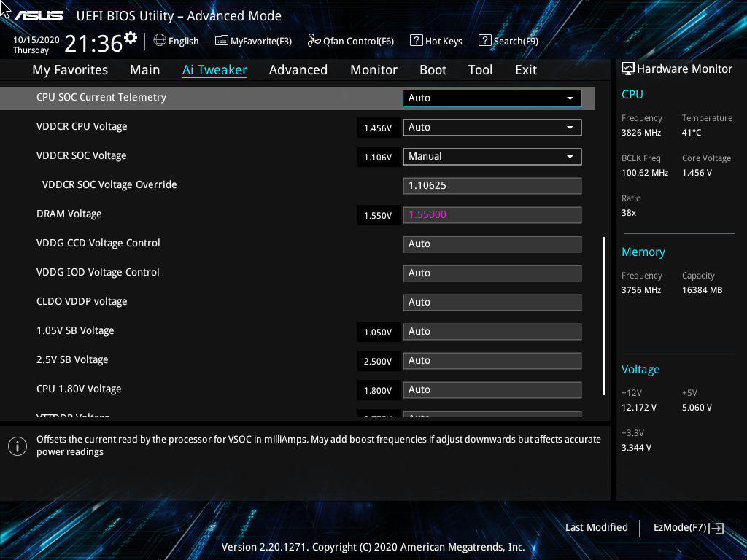The width and height of the screenshot is (747, 560).
Task: Select the Ai Tweaker tab
Action: (215, 70)
